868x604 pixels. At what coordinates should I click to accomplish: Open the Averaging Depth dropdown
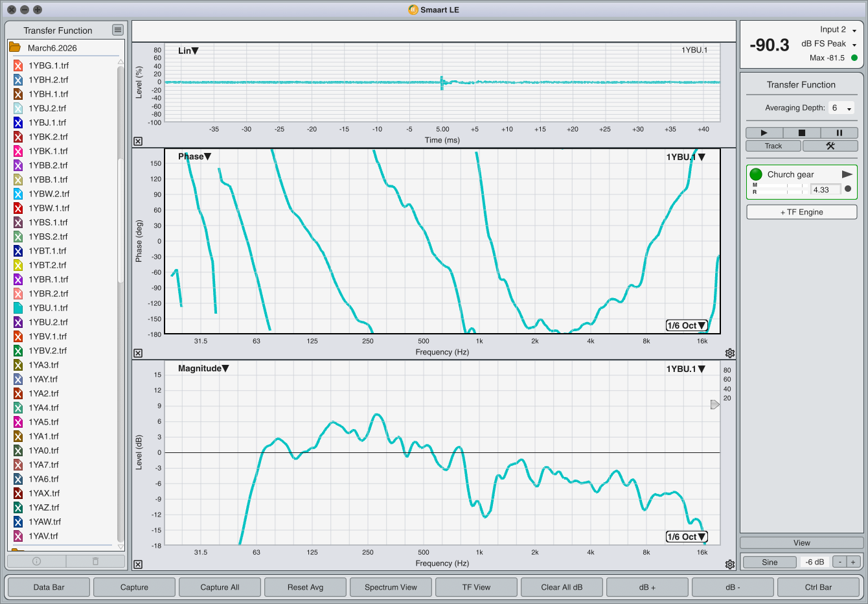(x=841, y=108)
